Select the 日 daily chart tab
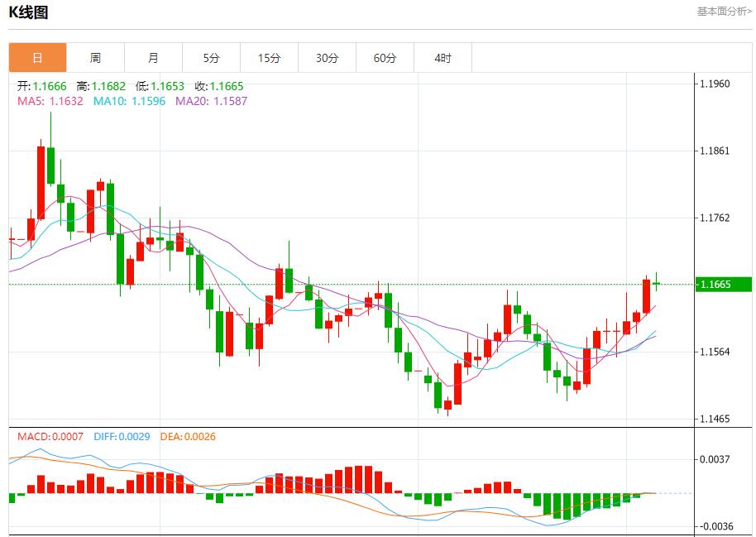Viewport: 756px width, 537px height. click(37, 58)
